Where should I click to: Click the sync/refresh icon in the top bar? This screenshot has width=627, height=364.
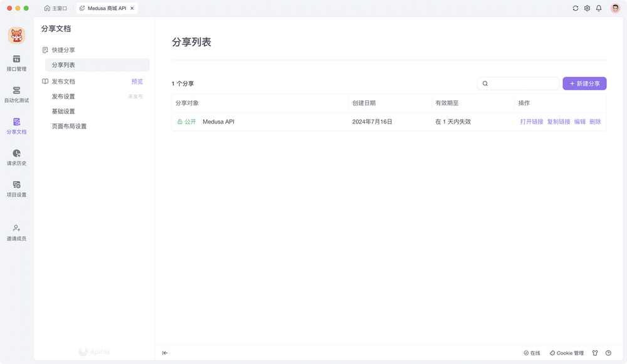(x=575, y=8)
